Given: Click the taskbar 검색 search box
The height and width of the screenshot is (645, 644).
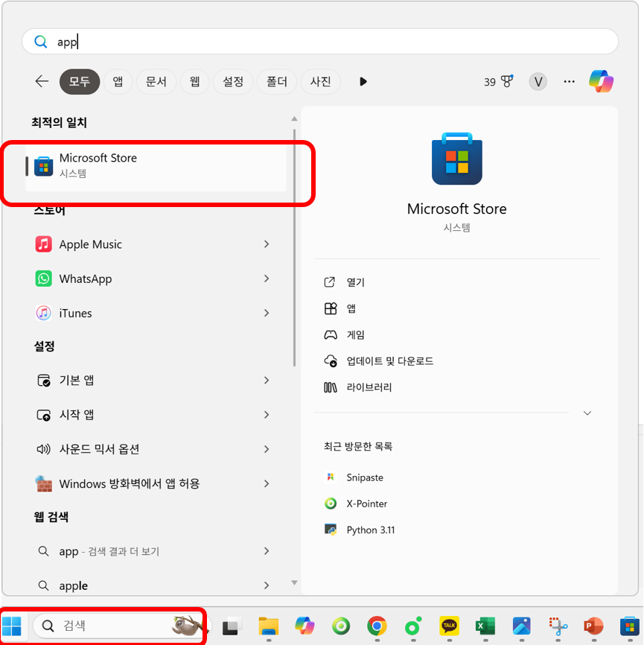Looking at the screenshot, I should pos(121,626).
